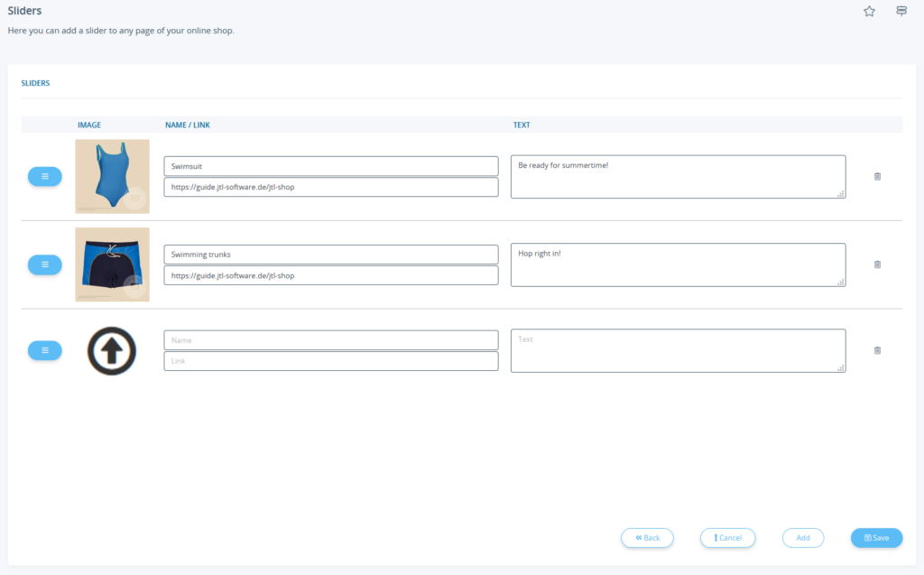The image size is (924, 575).
Task: Delete the Swimsuit slider via trash icon
Action: click(877, 176)
